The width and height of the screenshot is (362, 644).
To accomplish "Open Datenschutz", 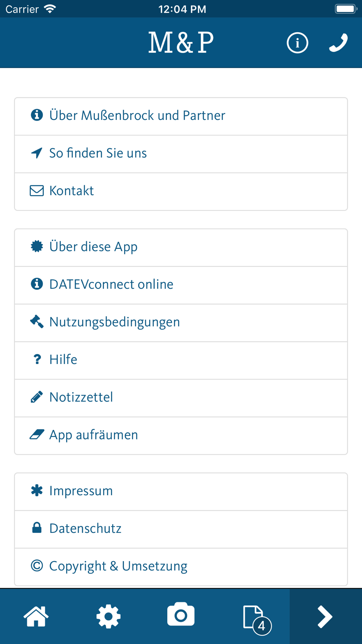I will point(181,530).
